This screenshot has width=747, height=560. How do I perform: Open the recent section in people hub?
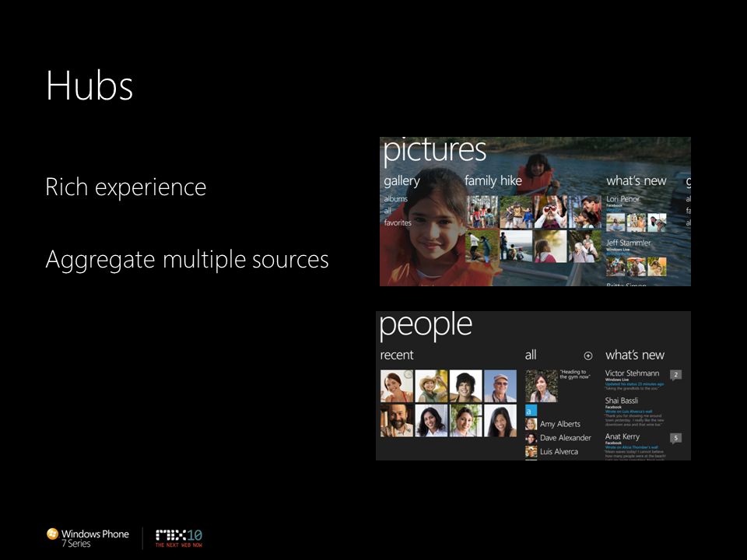pos(396,355)
